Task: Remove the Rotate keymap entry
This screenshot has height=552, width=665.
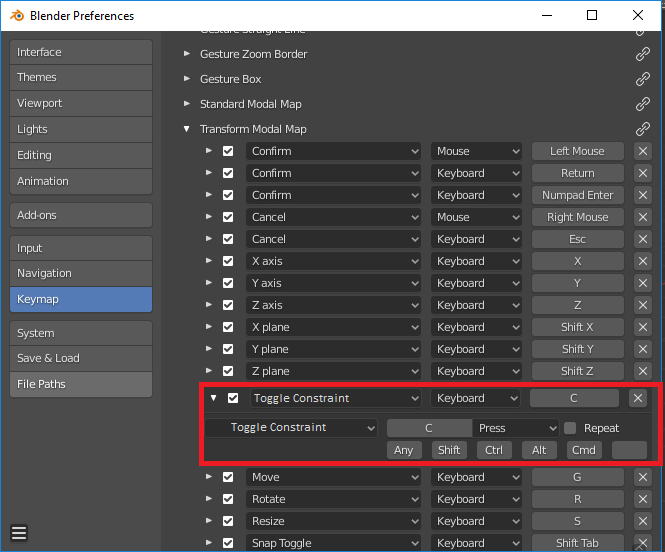Action: tap(643, 499)
